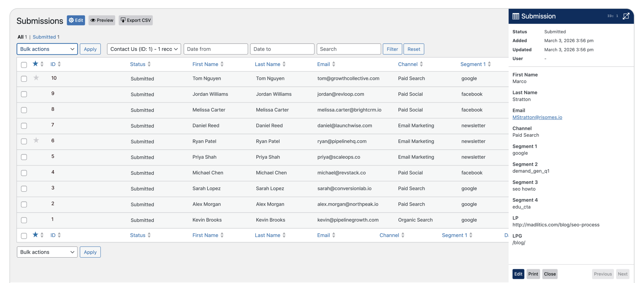
Task: Open the form Preview eye button
Action: click(102, 20)
